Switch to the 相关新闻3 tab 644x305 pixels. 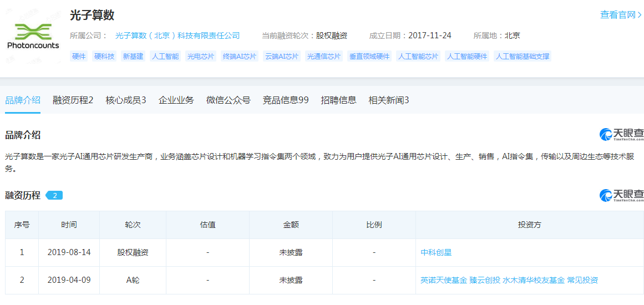click(x=388, y=100)
